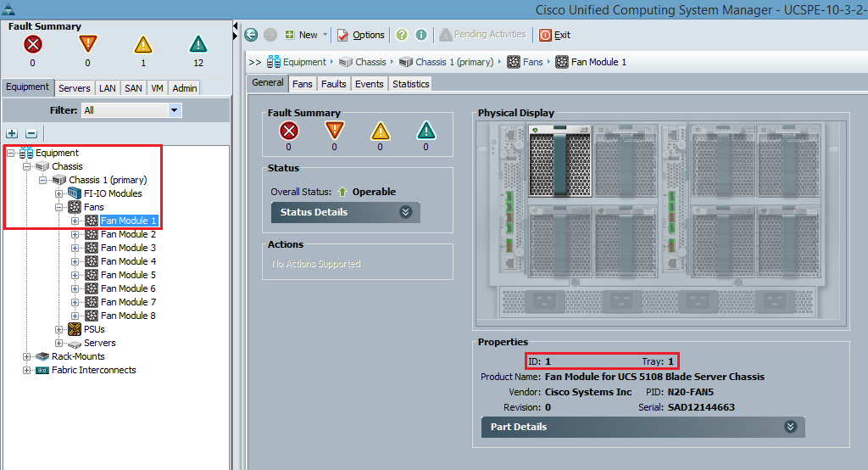
Task: Click the blue Info icon in toolbar
Action: pyautogui.click(x=421, y=35)
